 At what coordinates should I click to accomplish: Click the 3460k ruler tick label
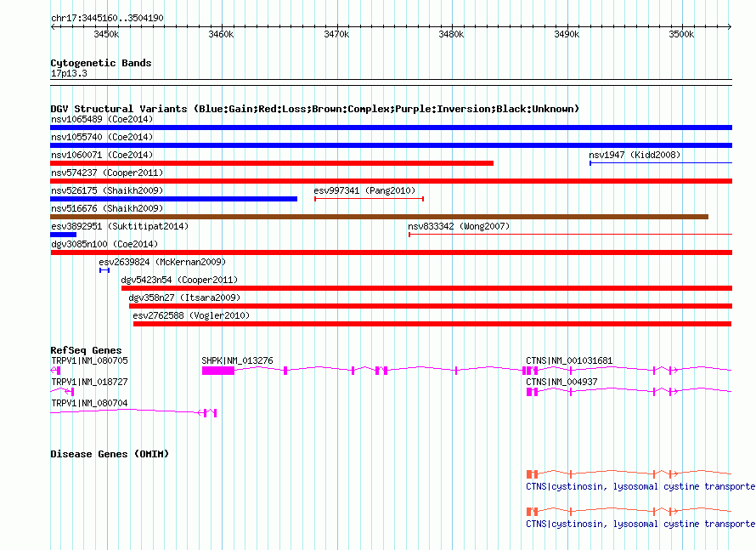[221, 34]
